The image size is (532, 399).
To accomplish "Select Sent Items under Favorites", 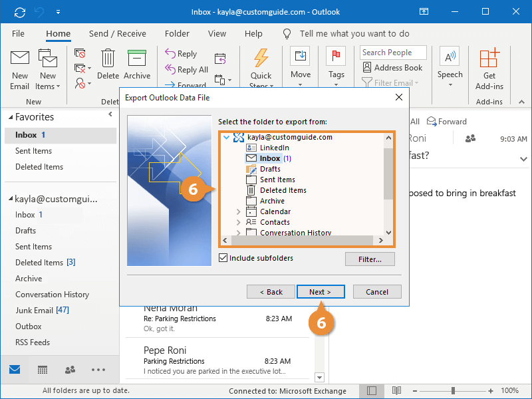I will [x=34, y=151].
